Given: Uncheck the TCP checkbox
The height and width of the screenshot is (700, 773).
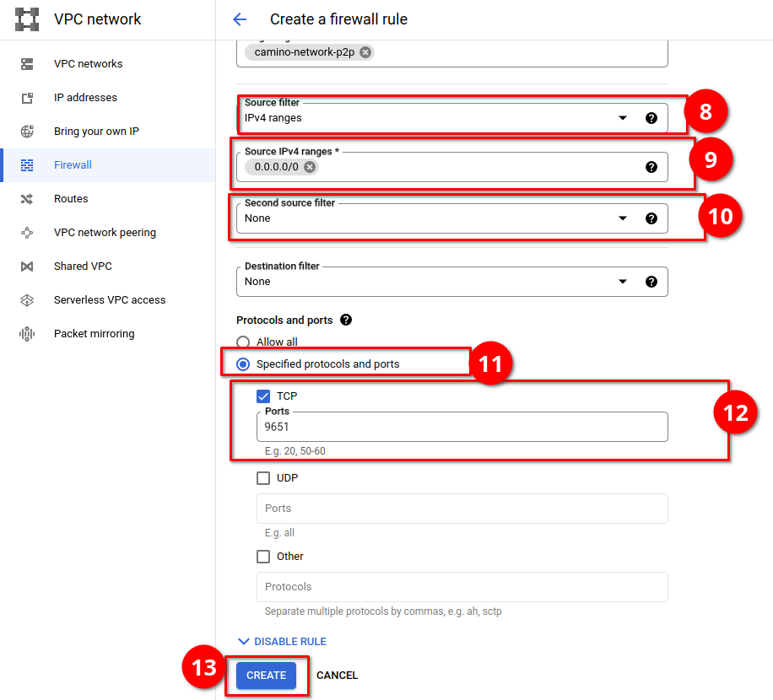Looking at the screenshot, I should pos(263,396).
